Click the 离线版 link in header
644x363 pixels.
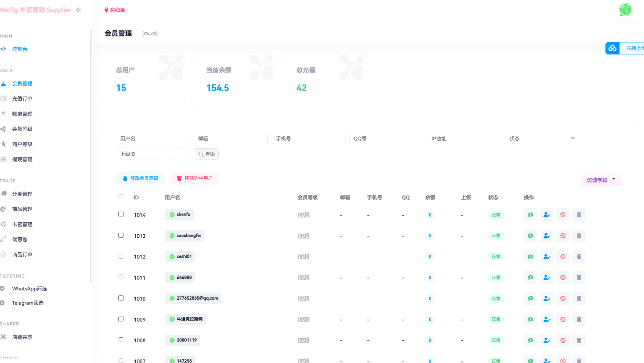[115, 10]
